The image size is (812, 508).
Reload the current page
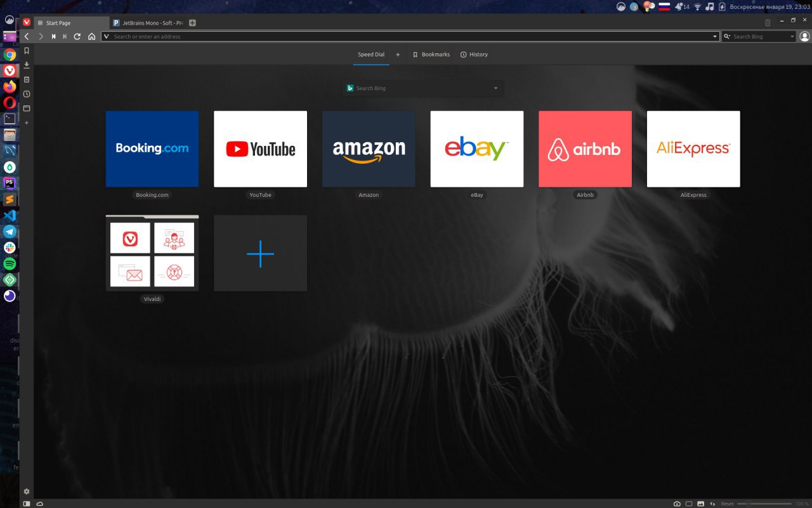click(x=77, y=37)
